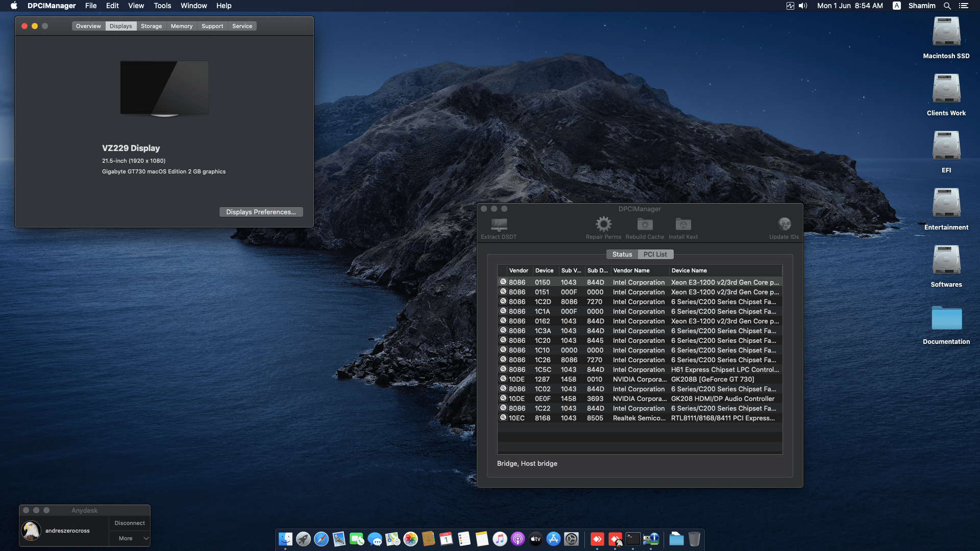The height and width of the screenshot is (551, 980).
Task: Sort by the Vendor column header
Action: (x=519, y=270)
